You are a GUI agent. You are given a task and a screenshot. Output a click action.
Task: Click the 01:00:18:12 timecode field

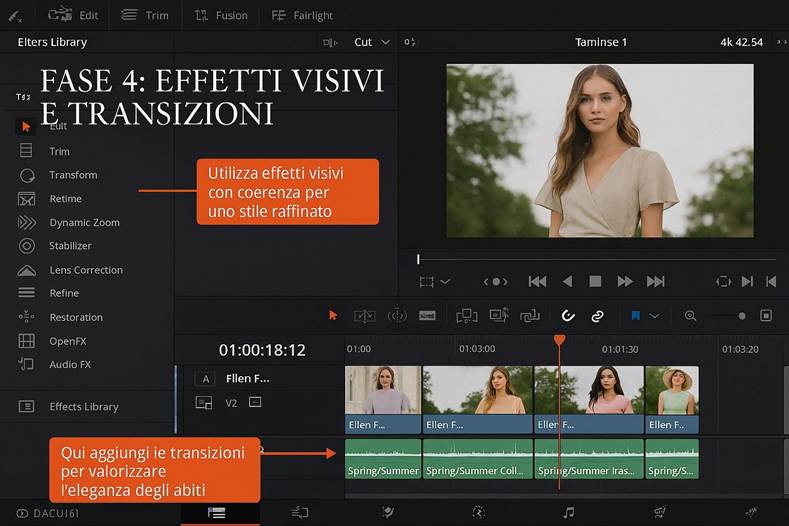point(262,350)
